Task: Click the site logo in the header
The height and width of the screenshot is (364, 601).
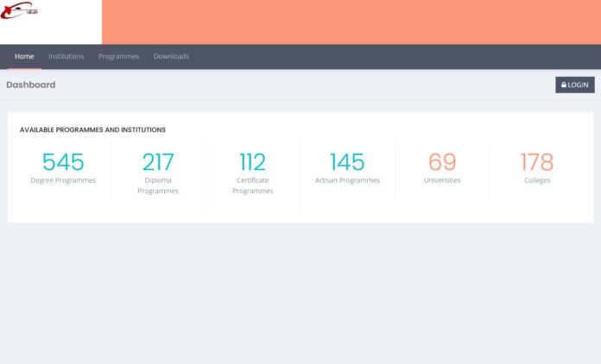Action: (21, 12)
